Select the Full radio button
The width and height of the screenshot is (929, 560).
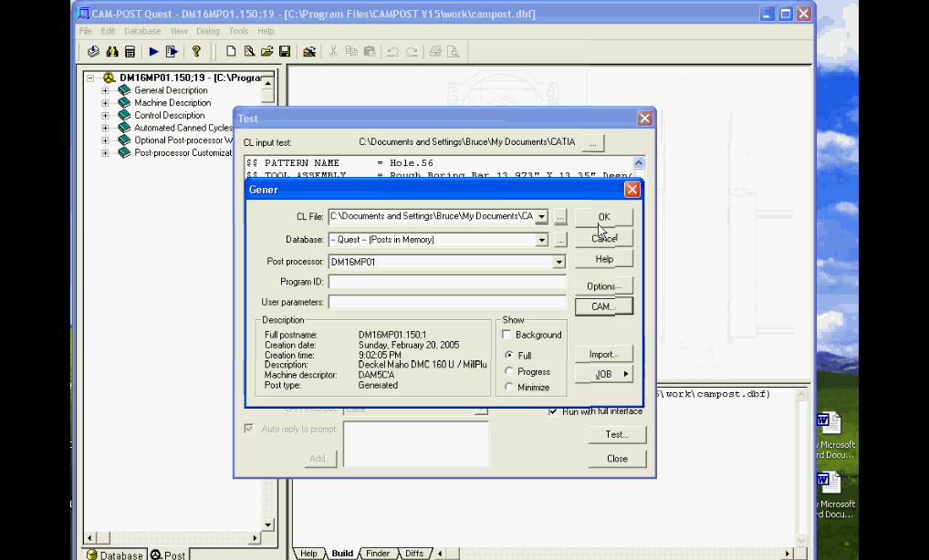tap(509, 355)
